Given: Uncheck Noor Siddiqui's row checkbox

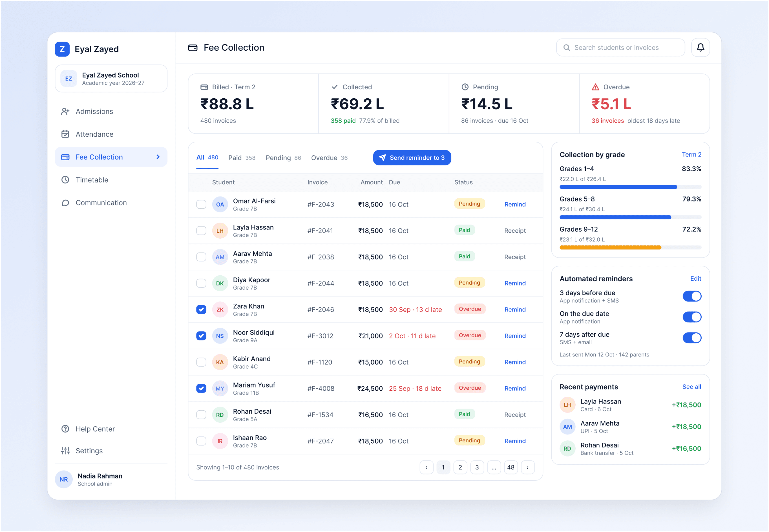Looking at the screenshot, I should [x=201, y=336].
